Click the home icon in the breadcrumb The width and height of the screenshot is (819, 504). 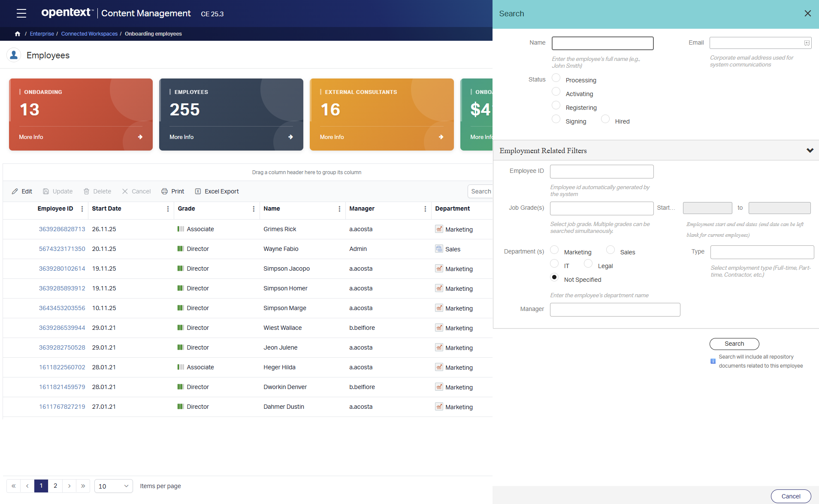(17, 33)
